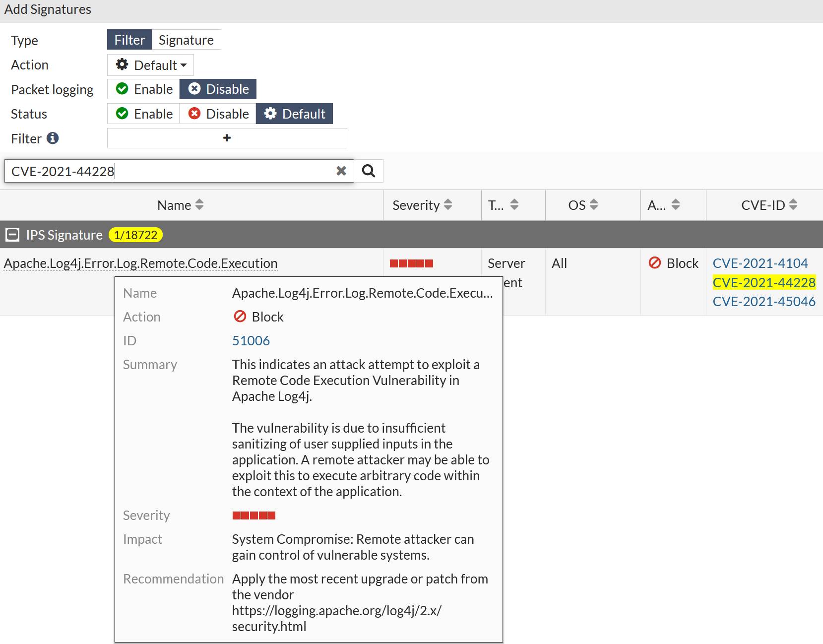
Task: Enable packet logging
Action: [144, 89]
